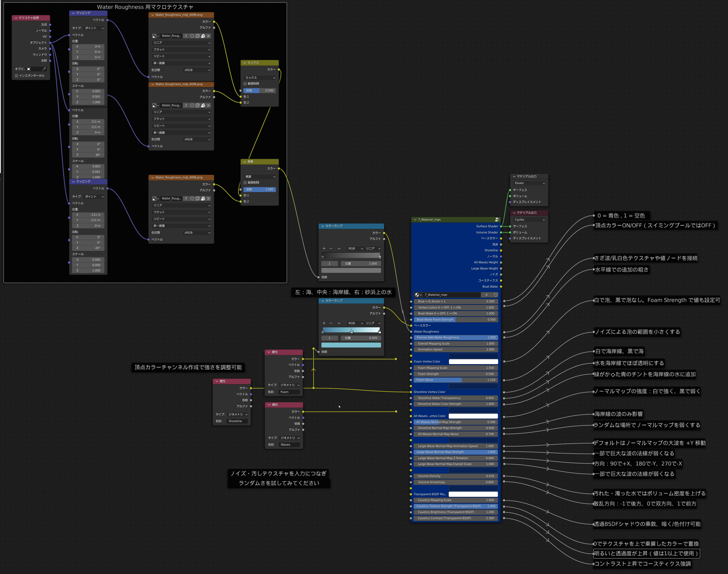Open Foam Vertex Color white swatch

coord(473,362)
